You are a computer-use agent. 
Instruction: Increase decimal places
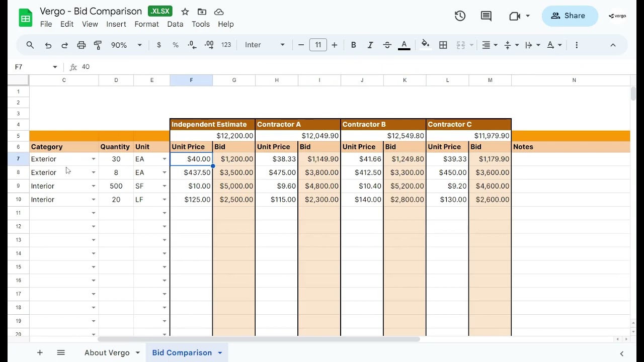point(209,45)
